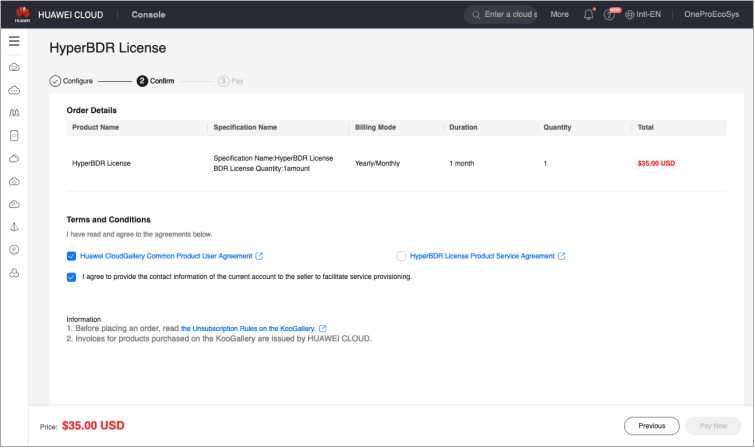Check HyperBDR License Product Service Agreement box

[x=401, y=256]
